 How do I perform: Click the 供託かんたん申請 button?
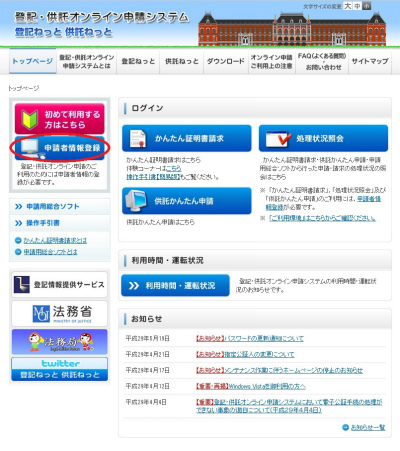[x=187, y=201]
